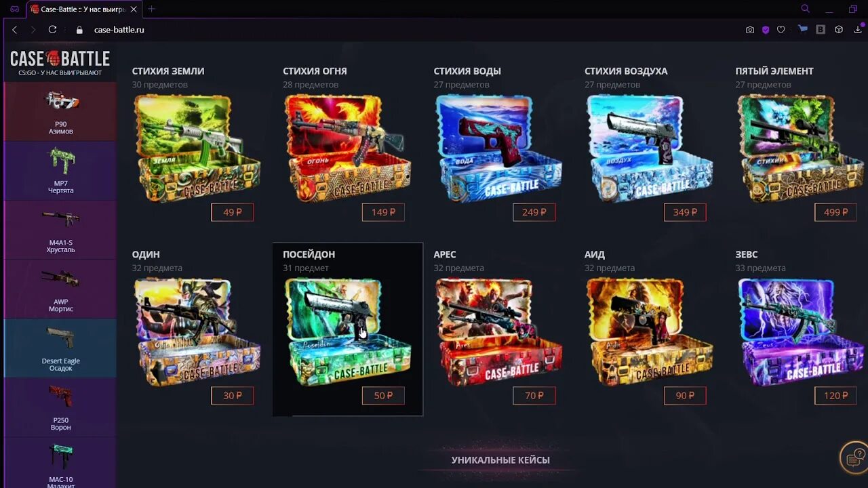Screen dimensions: 868x488
Task: Click the Case Battle logo
Action: tap(60, 61)
